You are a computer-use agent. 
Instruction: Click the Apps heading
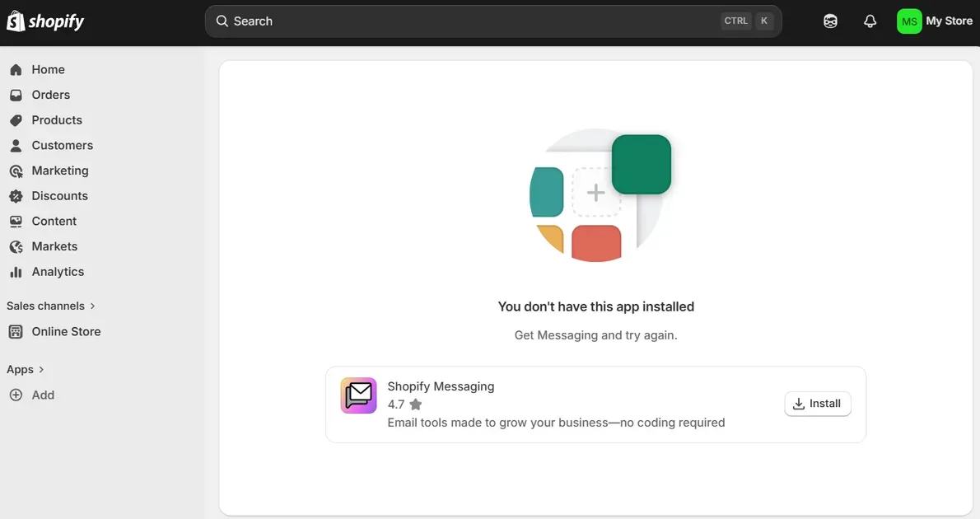click(20, 370)
